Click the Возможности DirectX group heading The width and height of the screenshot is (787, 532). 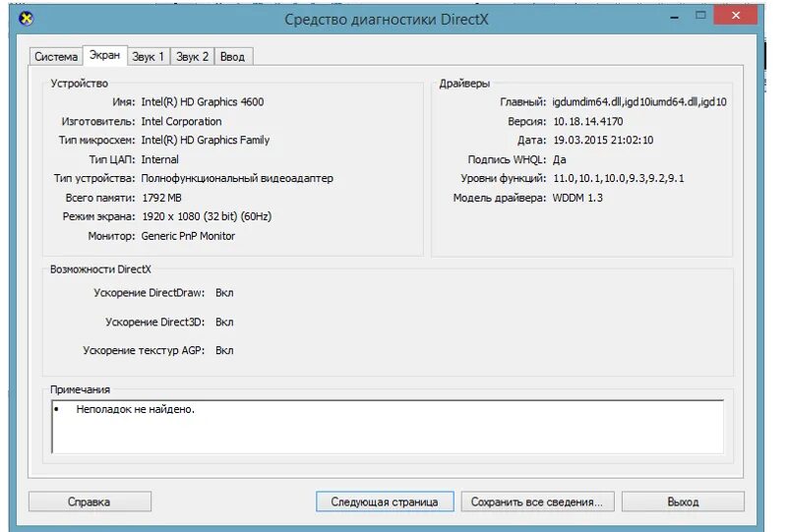click(x=100, y=269)
